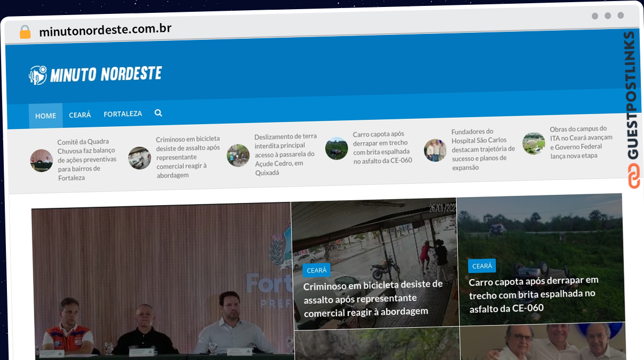
Task: Read ticker story about Criminoso em bicicleta
Action: (188, 157)
